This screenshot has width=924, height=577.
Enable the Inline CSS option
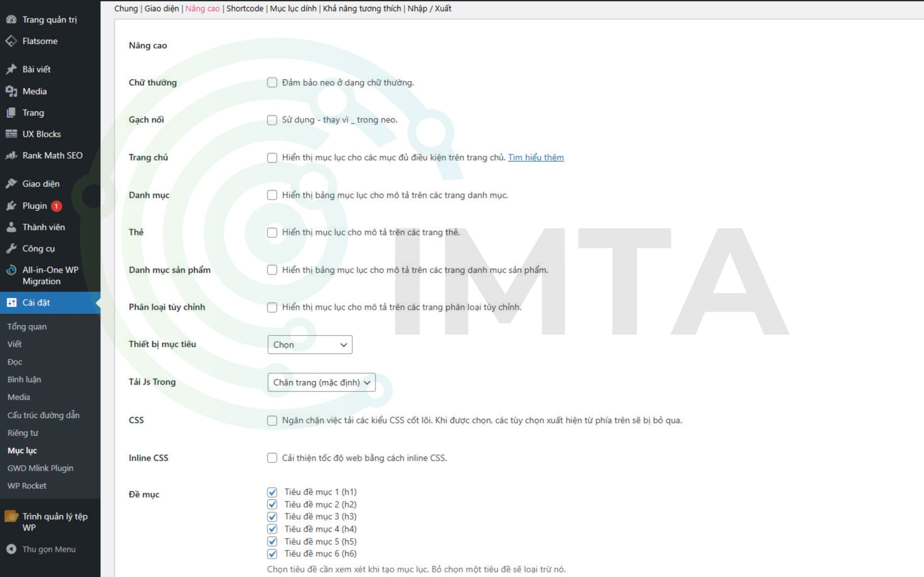pos(272,458)
